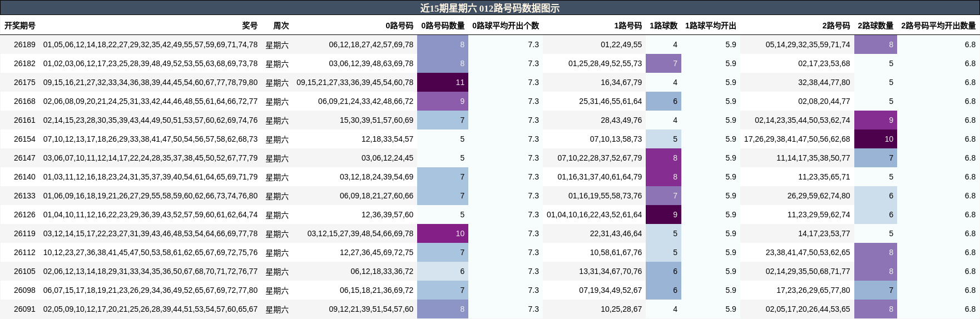This screenshot has height=319, width=980.
Task: Click 0路号码 cell 06,12,18,27,42,57,69,78
Action: [x=371, y=44]
